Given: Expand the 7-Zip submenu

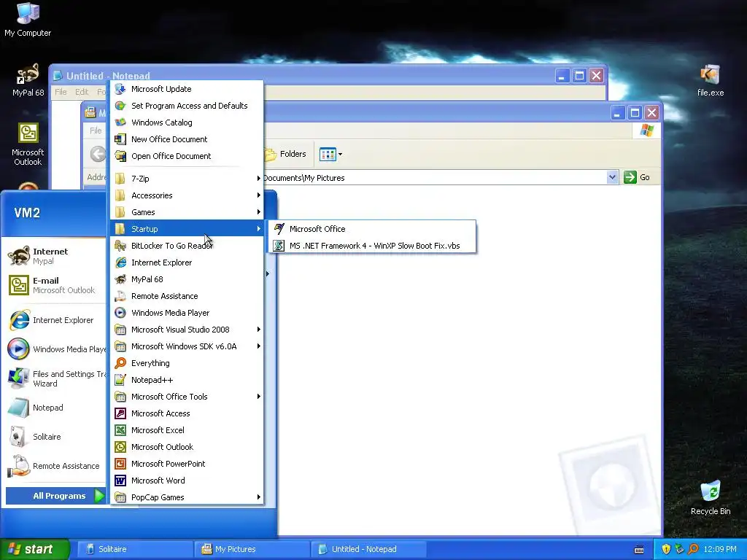Looking at the screenshot, I should (187, 179).
